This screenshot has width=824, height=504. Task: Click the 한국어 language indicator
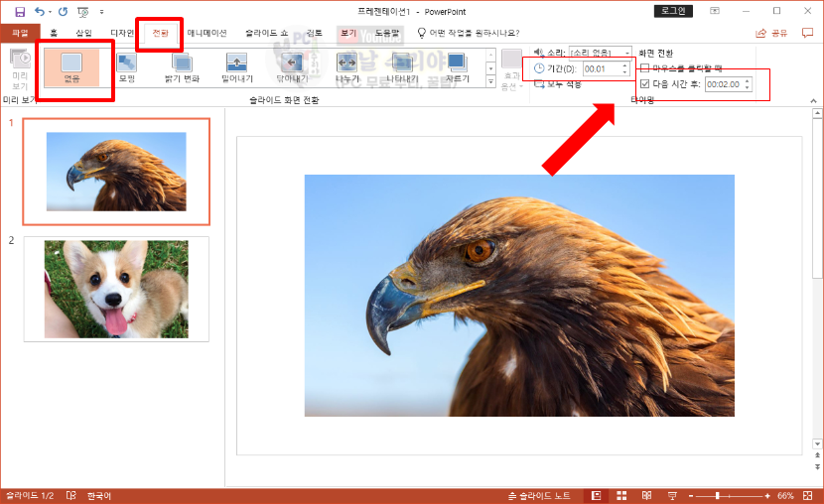(x=99, y=496)
